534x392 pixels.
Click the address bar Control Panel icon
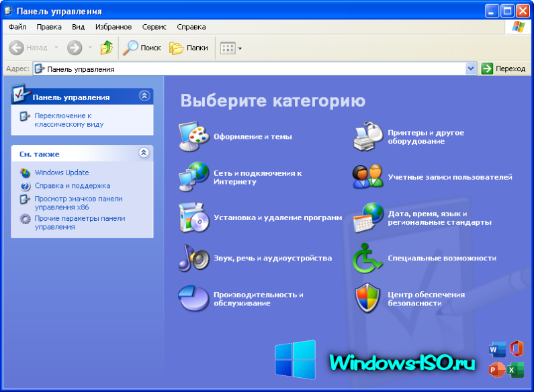40,68
